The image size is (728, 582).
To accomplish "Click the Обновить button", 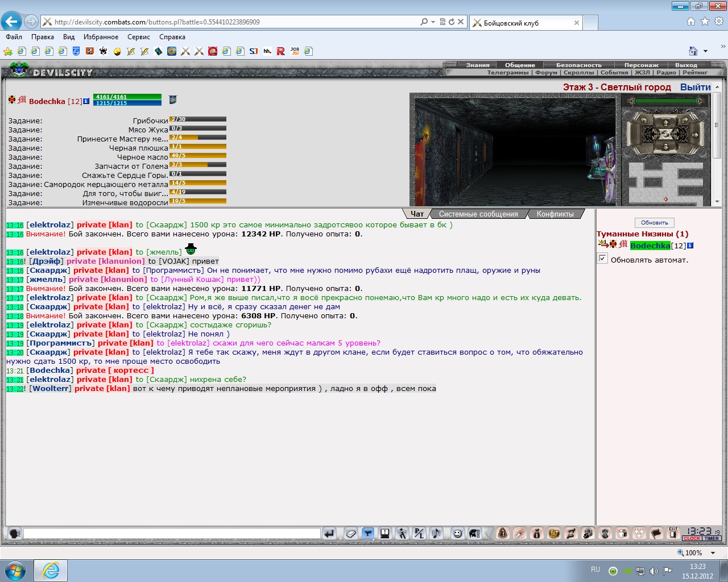I will point(654,223).
